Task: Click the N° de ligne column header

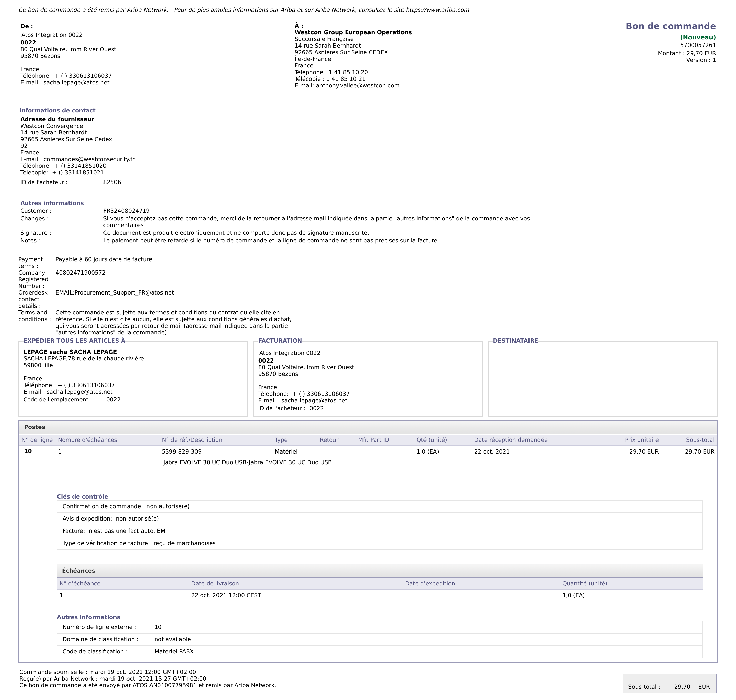Action: [37, 439]
